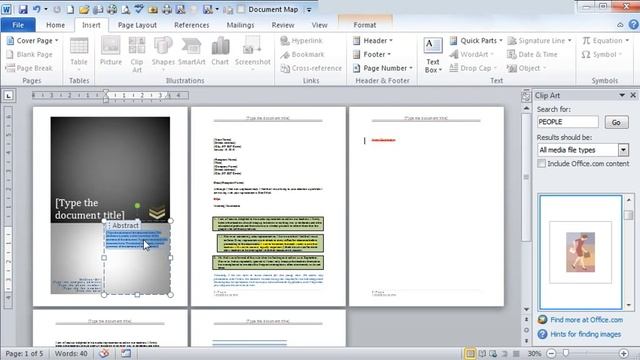
Task: Open the Format contextual tab
Action: coord(364,25)
